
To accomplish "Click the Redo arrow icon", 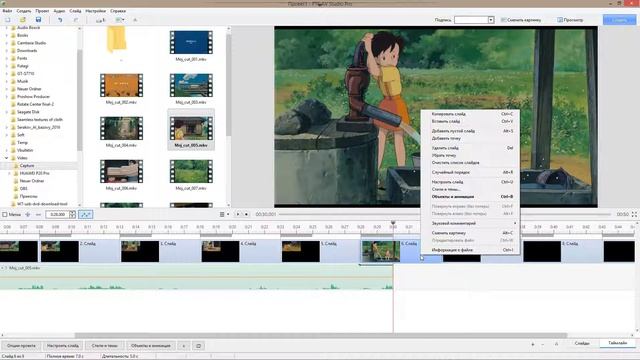I will [x=76, y=20].
